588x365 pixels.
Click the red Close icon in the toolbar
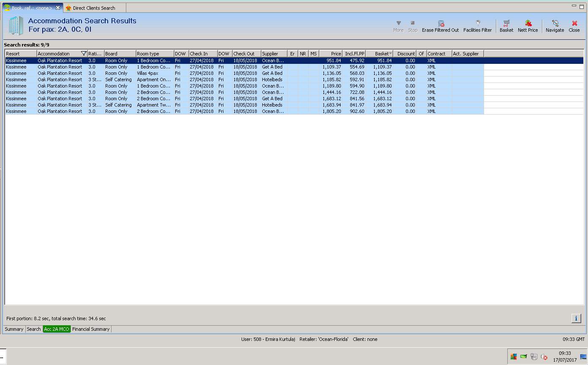pos(574,23)
